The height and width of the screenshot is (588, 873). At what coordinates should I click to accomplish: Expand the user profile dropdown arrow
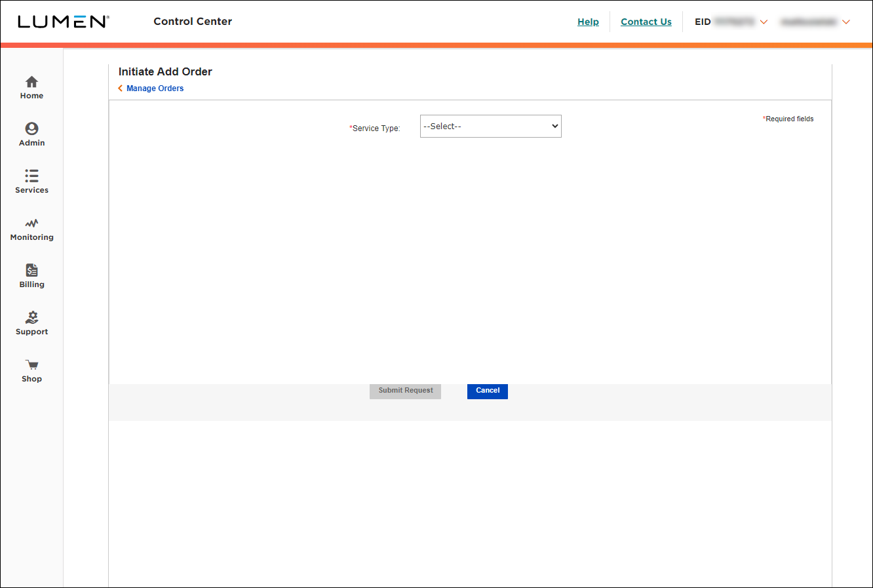[x=846, y=22]
